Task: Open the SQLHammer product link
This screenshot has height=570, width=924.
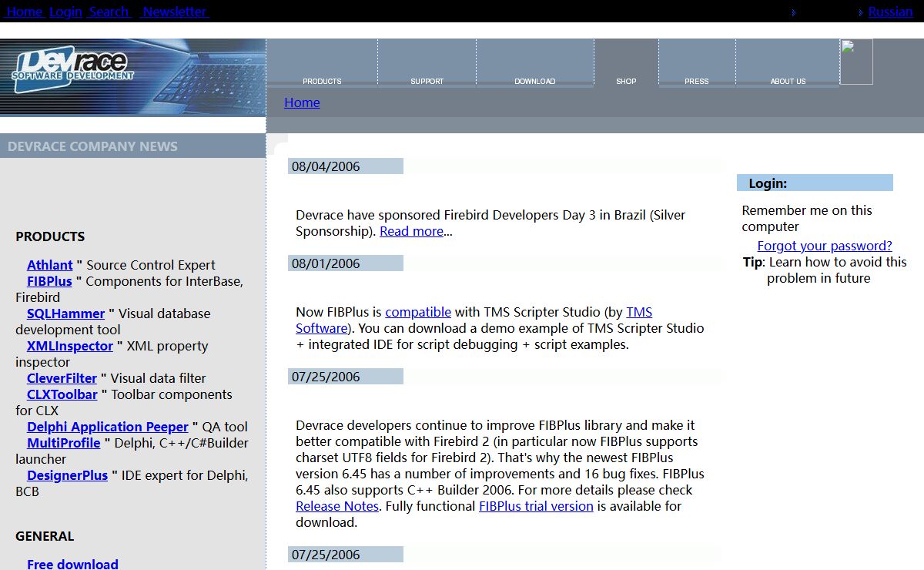Action: point(65,313)
